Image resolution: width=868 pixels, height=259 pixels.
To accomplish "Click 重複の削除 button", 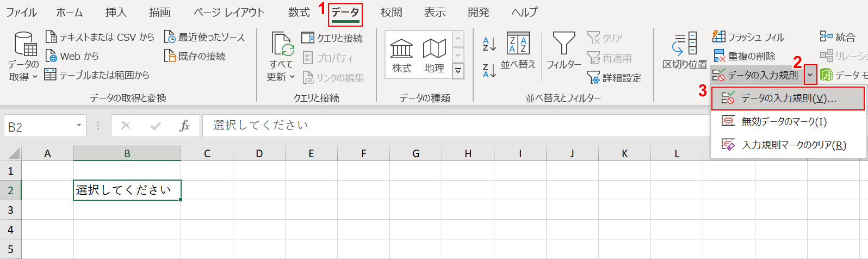I will [x=744, y=56].
